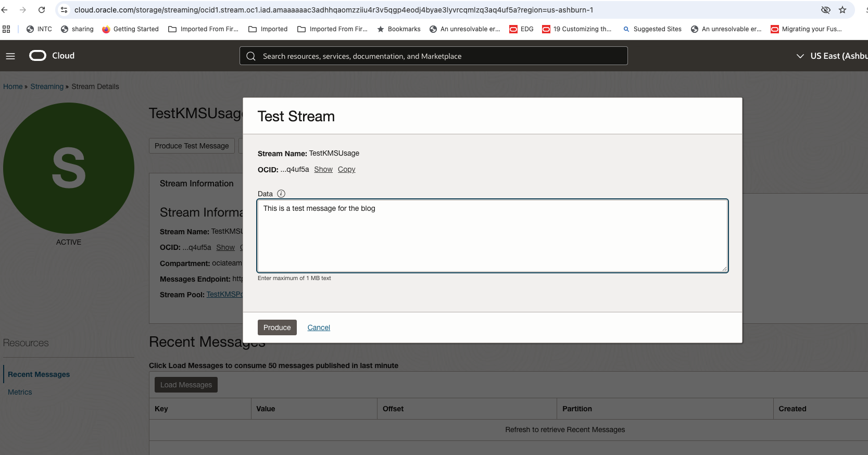Copy the stream OCID in dialog
868x455 pixels.
point(346,169)
